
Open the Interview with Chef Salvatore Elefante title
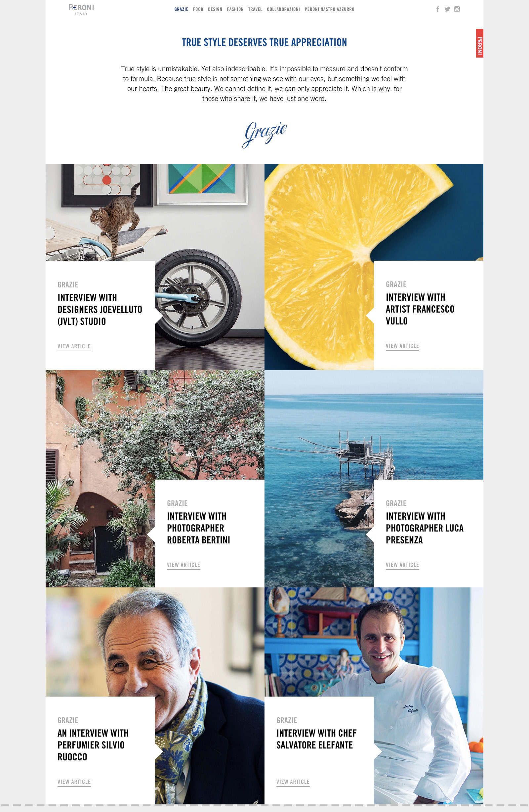click(316, 739)
